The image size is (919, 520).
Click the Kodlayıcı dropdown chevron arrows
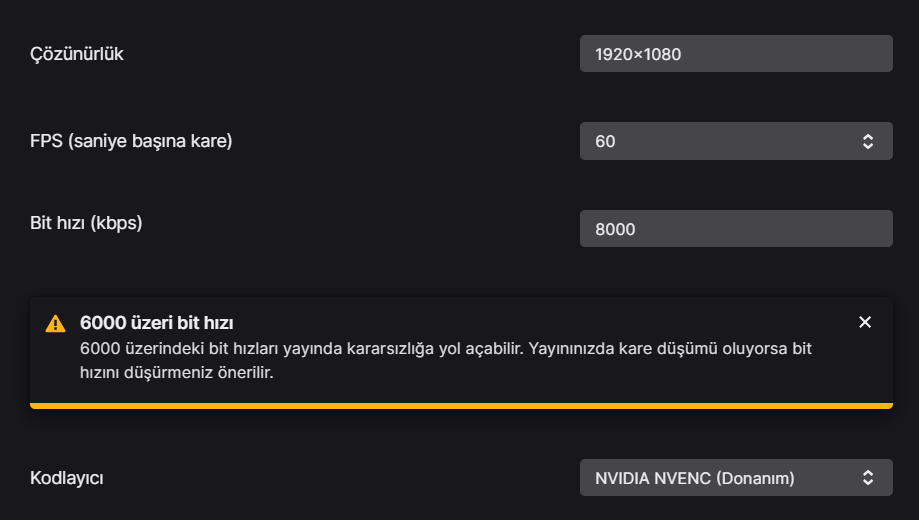click(868, 478)
